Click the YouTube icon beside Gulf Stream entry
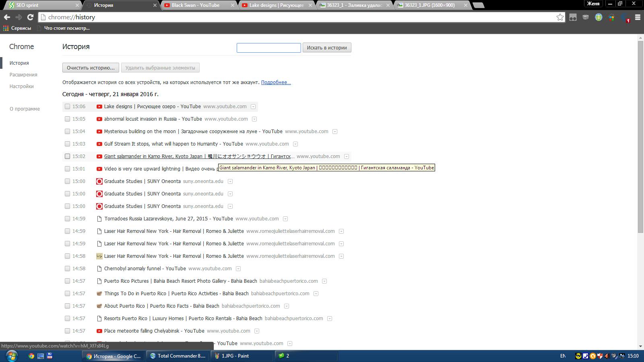Screen dimensions: 644x362 click(x=99, y=144)
